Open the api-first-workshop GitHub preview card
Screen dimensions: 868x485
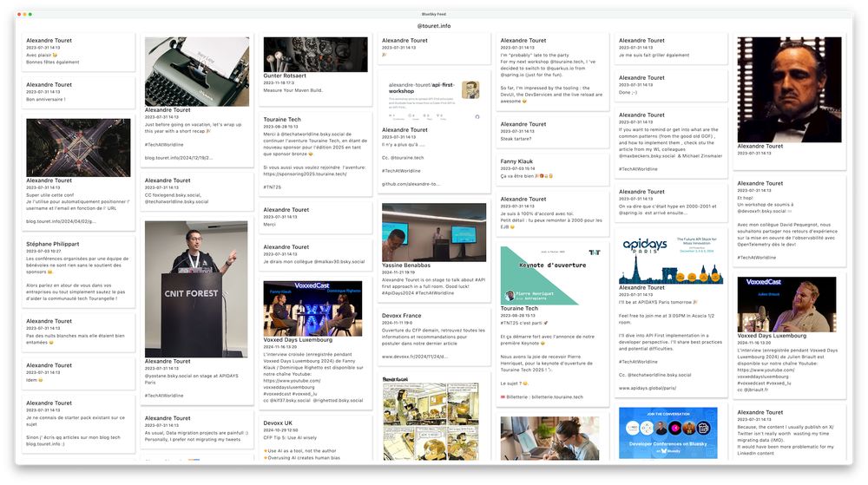tap(433, 100)
